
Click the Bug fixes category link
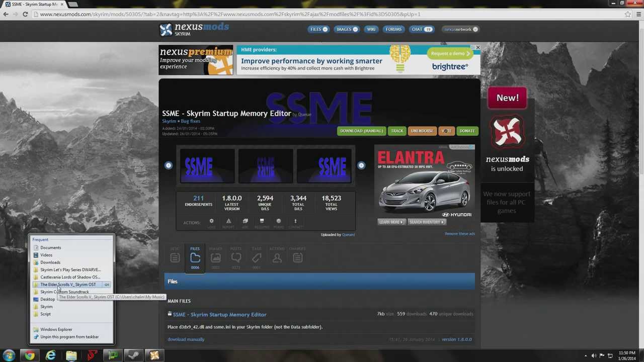190,121
